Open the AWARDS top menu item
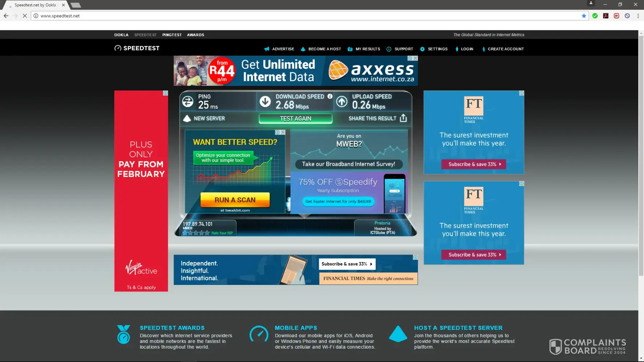Image resolution: width=644 pixels, height=362 pixels. coord(196,35)
